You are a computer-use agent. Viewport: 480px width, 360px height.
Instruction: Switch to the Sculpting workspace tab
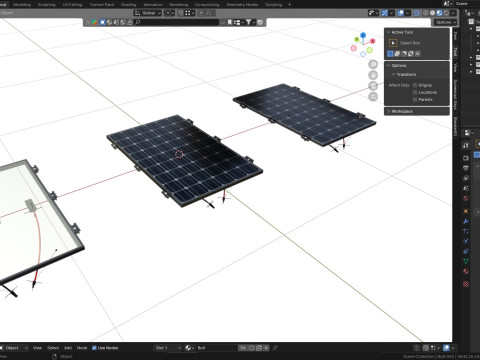point(47,5)
